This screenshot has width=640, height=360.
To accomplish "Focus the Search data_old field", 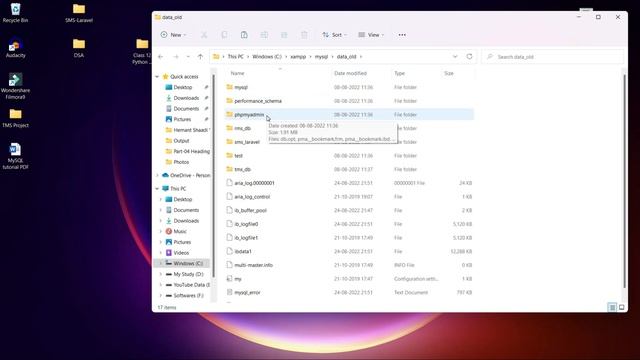I will pos(553,57).
